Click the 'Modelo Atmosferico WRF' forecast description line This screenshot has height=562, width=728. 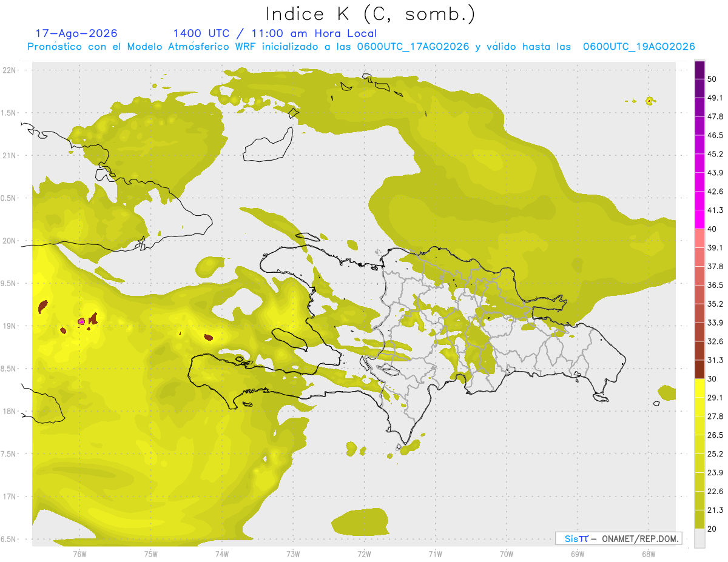click(361, 47)
